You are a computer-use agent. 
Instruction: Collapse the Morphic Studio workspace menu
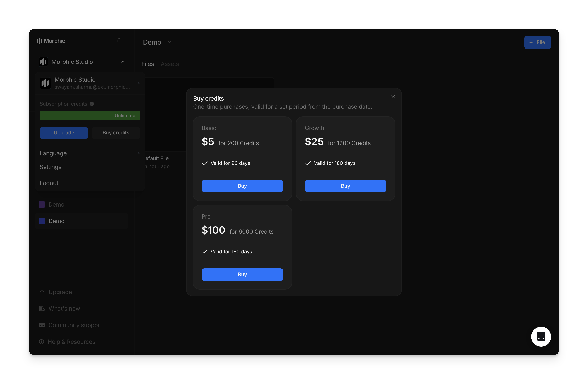(123, 62)
